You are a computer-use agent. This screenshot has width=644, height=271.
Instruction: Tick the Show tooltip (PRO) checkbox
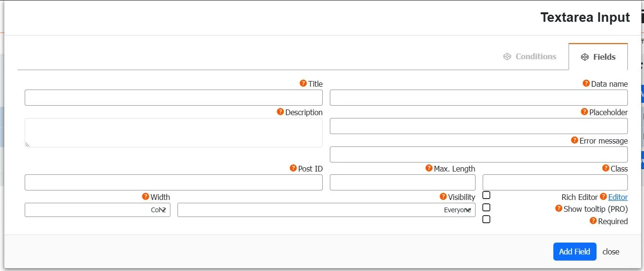coord(486,208)
